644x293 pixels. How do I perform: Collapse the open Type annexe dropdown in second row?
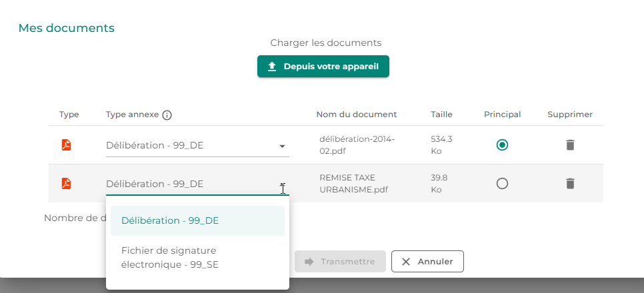click(x=282, y=184)
